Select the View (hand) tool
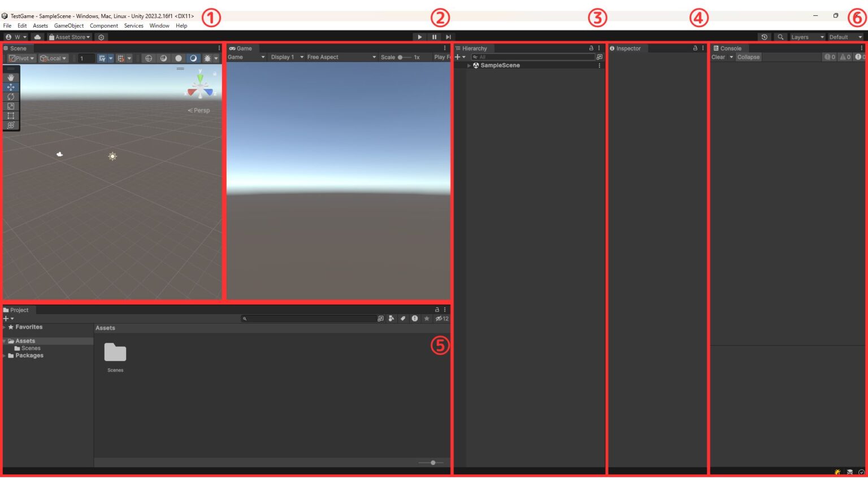Image resolution: width=868 pixels, height=488 pixels. 11,77
